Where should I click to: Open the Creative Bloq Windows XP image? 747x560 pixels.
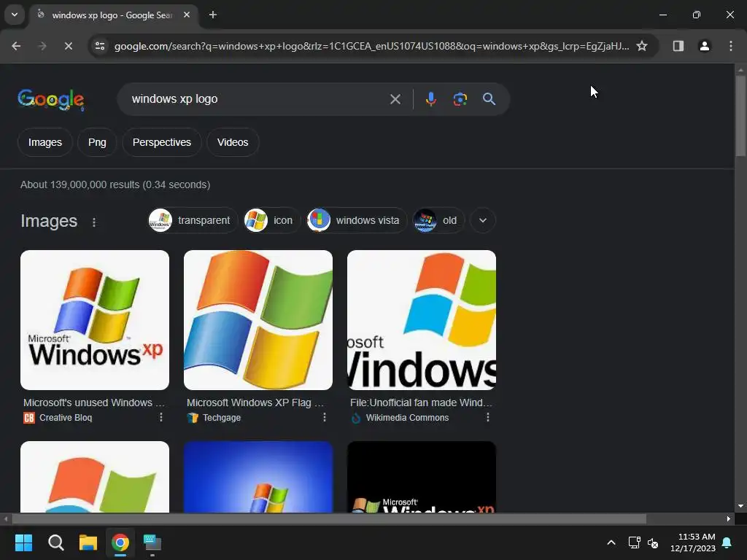click(95, 320)
